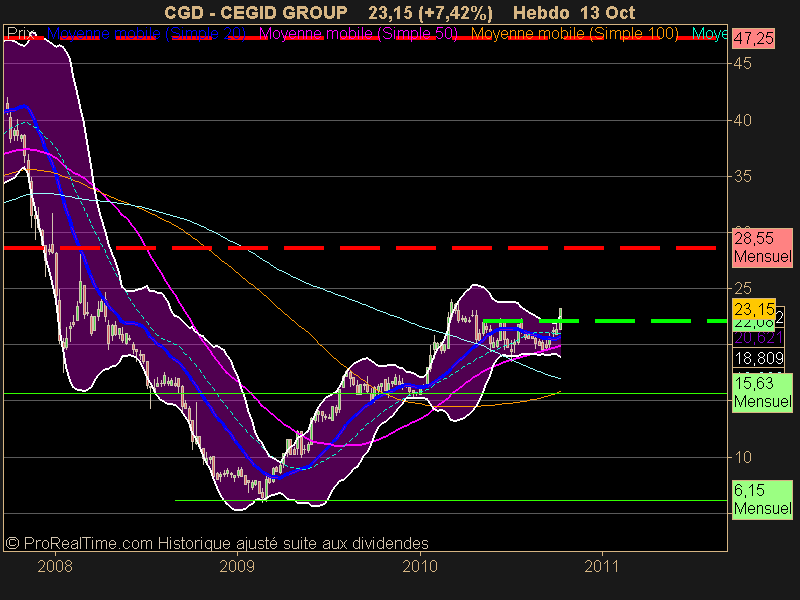Select the green dashed line near 22
Image resolution: width=800 pixels, height=600 pixels.
(605, 321)
